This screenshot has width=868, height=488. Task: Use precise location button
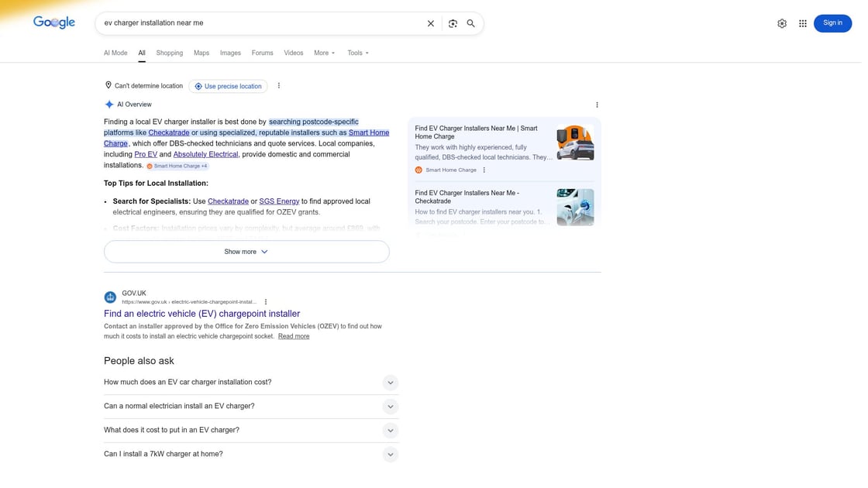point(228,86)
